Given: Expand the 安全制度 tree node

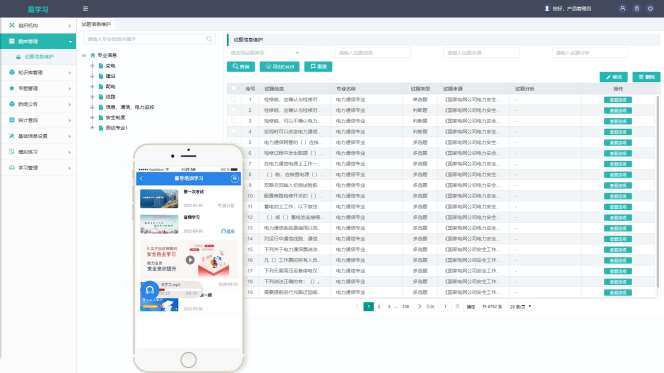Looking at the screenshot, I should pos(92,117).
